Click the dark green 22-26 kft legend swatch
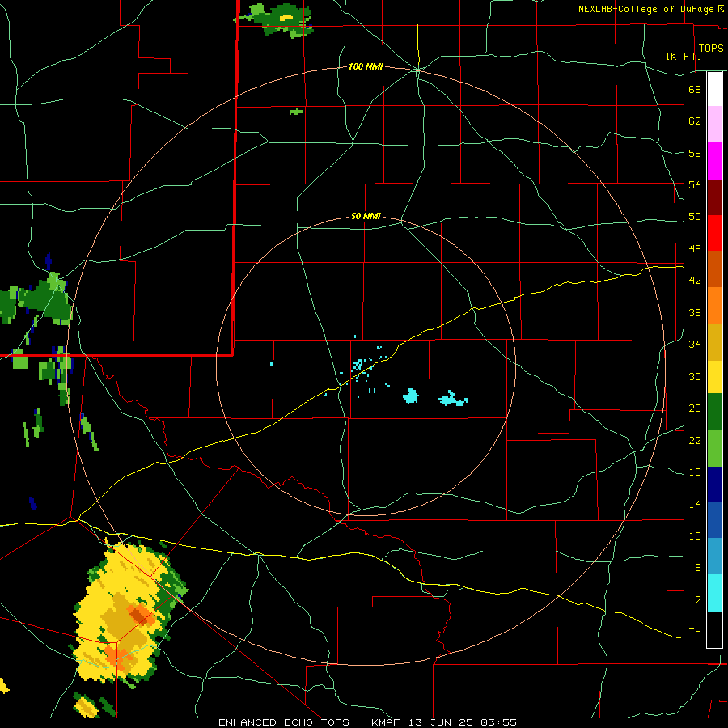Image resolution: width=728 pixels, height=728 pixels. tap(714, 412)
